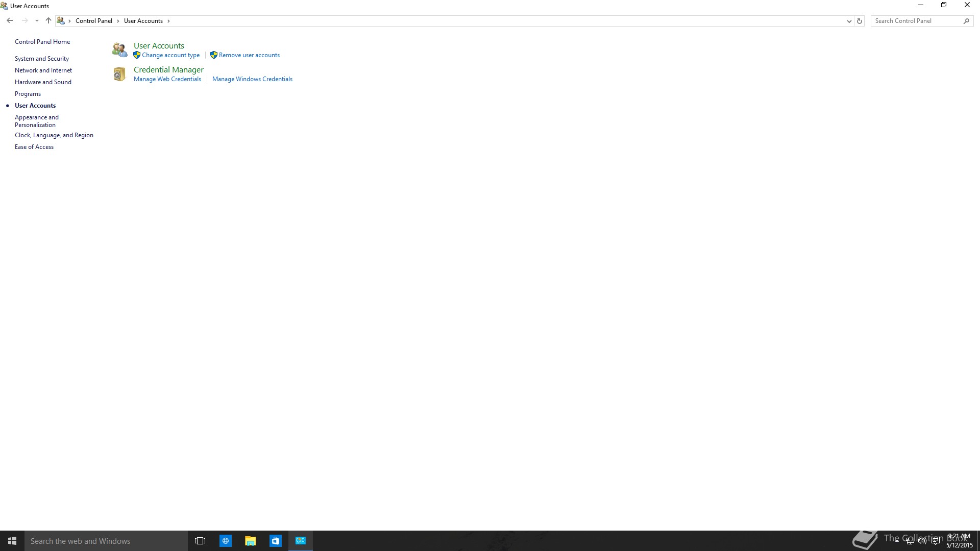Click the User Accounts people icon

[119, 50]
